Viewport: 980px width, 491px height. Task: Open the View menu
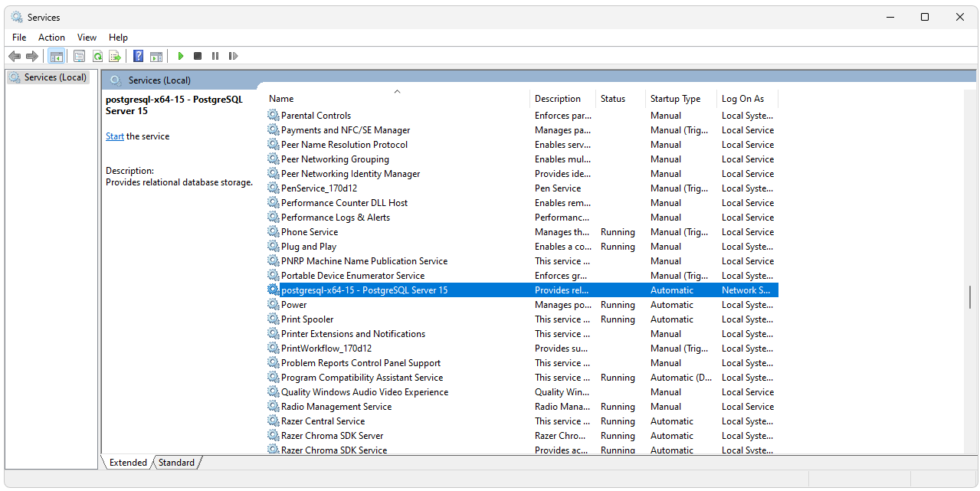(x=87, y=38)
